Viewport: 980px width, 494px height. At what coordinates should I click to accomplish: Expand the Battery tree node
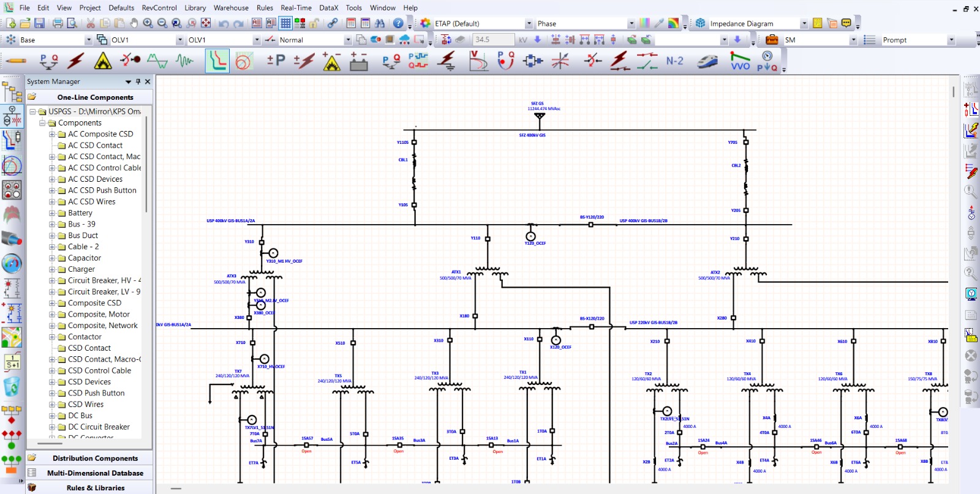point(52,213)
